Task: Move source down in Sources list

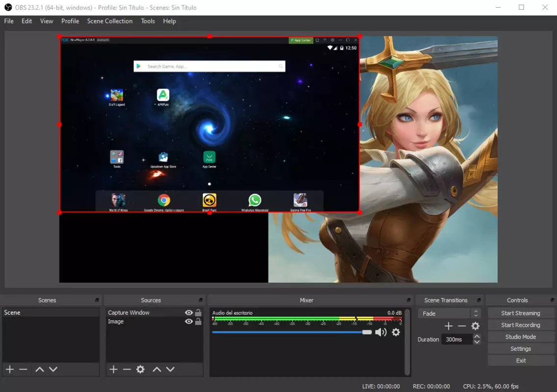Action: (x=170, y=369)
